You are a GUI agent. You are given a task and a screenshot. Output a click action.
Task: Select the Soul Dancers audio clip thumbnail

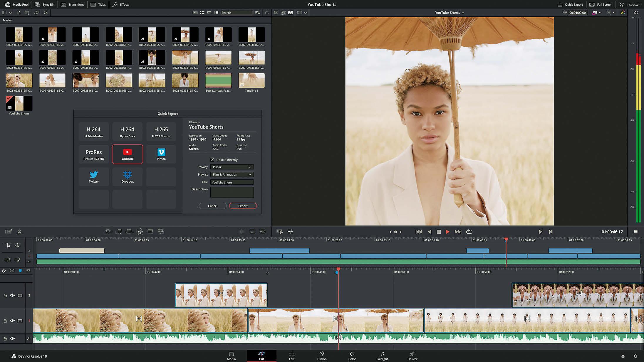coord(218,80)
